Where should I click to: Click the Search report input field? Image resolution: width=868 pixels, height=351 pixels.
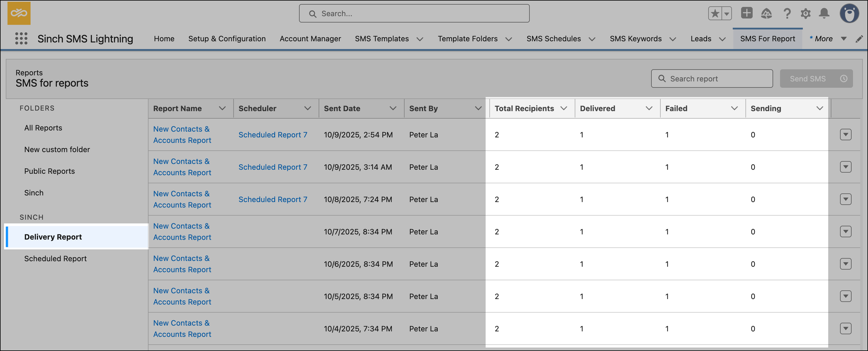[x=712, y=79]
